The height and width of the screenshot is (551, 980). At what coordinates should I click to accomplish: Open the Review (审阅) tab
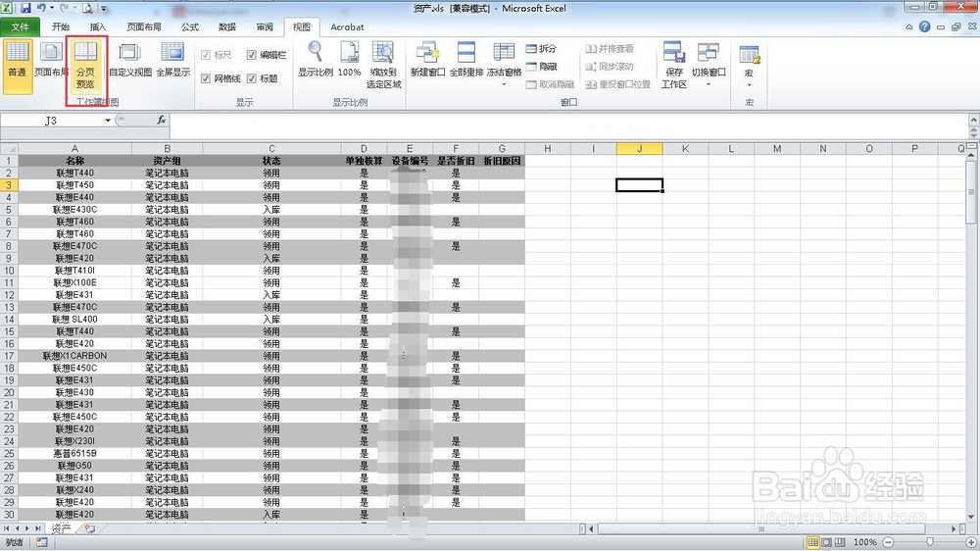tap(265, 26)
